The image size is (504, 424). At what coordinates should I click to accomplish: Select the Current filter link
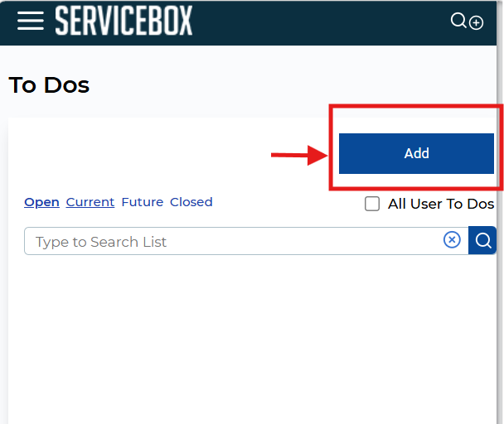point(90,202)
